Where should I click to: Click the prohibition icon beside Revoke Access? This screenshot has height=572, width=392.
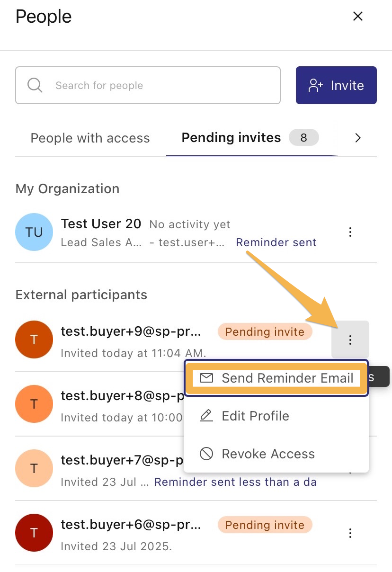click(206, 454)
